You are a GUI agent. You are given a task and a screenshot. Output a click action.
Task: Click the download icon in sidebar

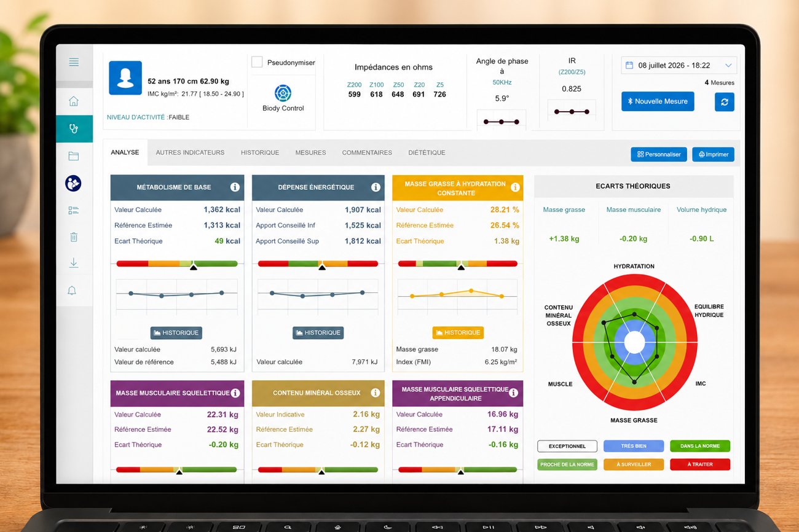(74, 263)
